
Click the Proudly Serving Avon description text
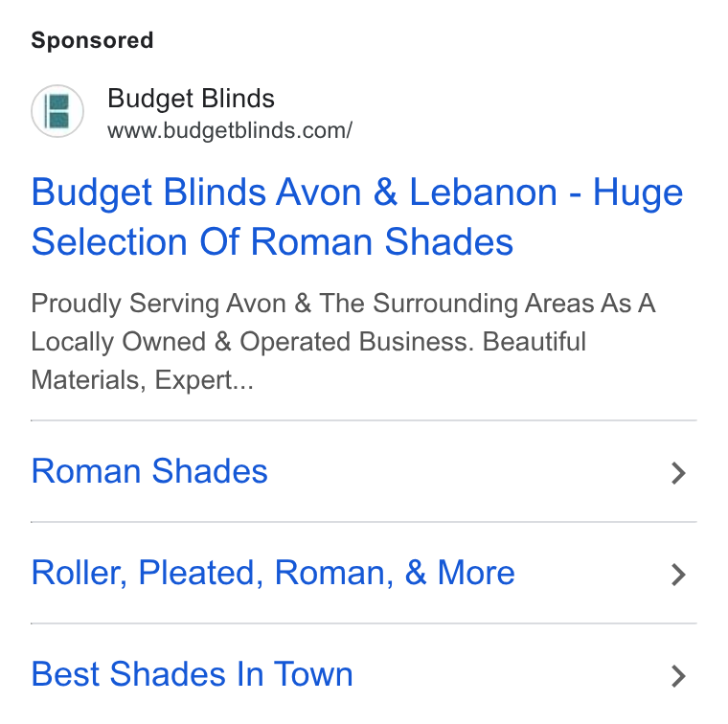(343, 342)
